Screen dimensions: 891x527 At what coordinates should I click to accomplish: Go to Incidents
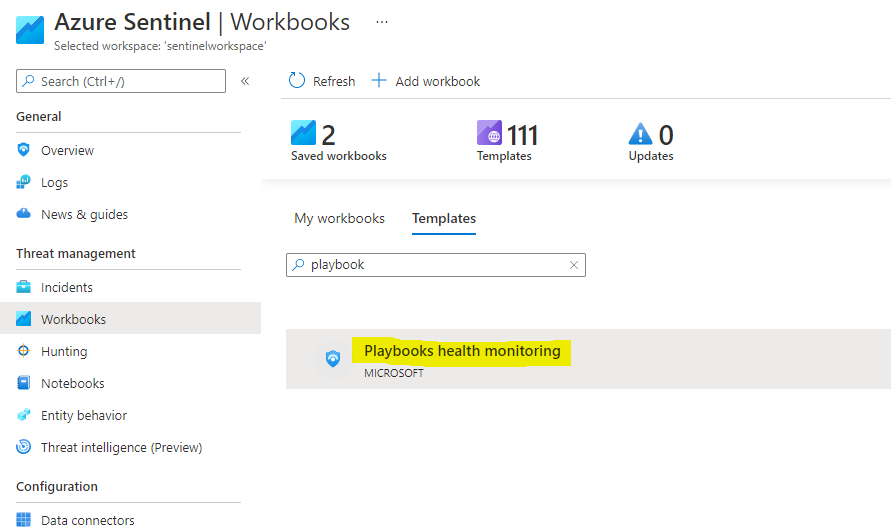coord(66,287)
